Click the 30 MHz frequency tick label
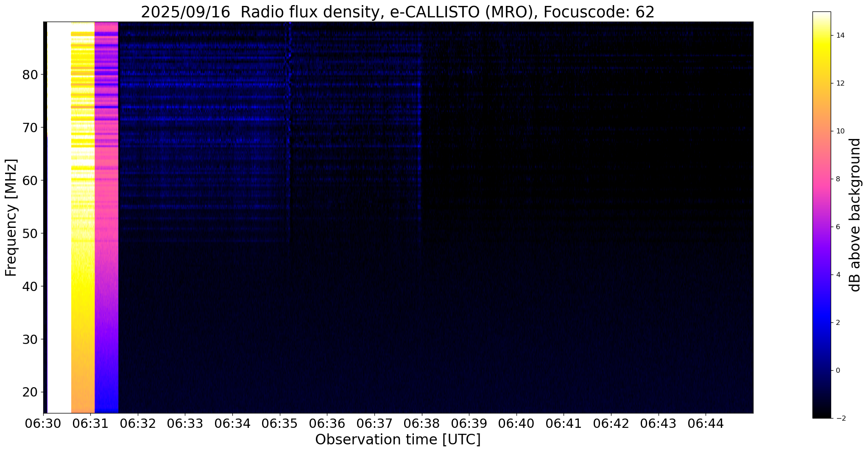Screen dimensions: 868x452 click(30, 339)
